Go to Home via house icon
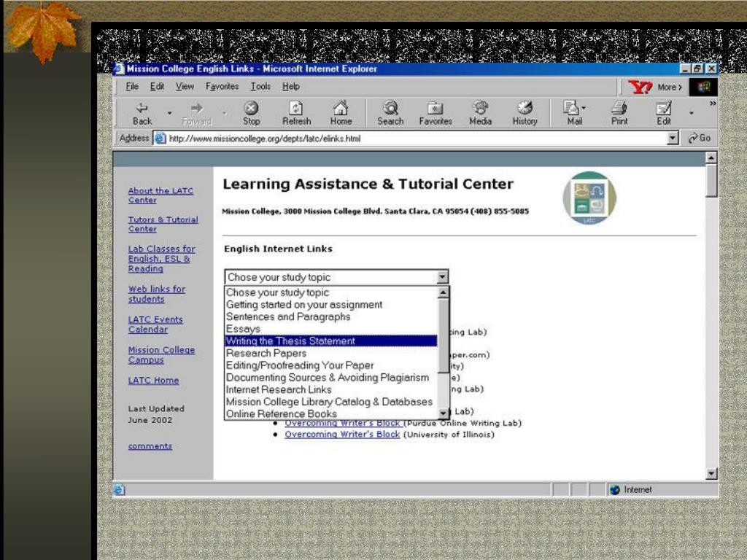The height and width of the screenshot is (560, 747). tap(341, 108)
